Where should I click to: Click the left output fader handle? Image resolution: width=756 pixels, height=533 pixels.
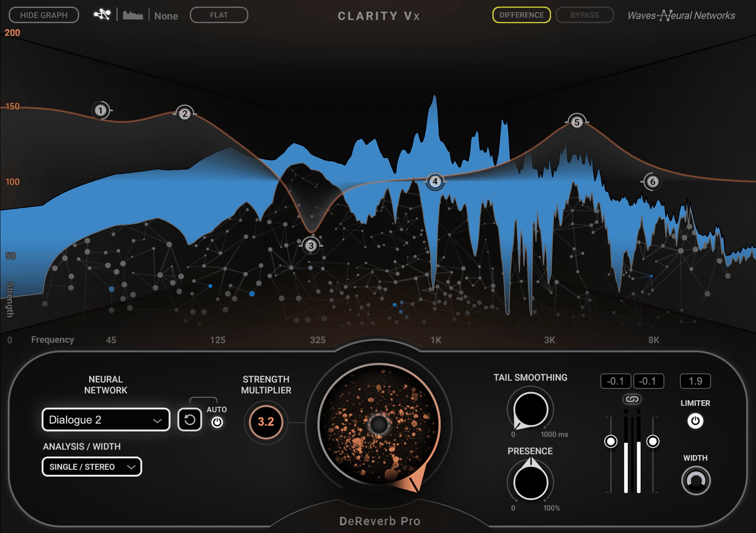(611, 441)
